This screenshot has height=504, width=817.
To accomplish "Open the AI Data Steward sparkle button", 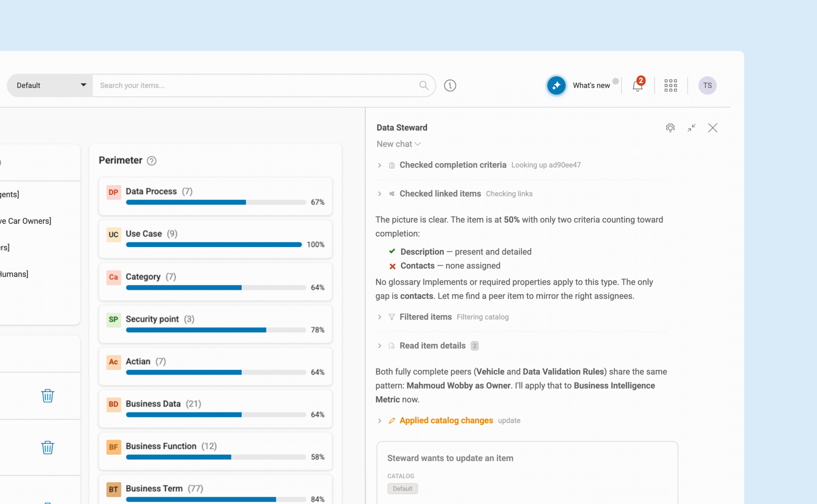I will point(556,86).
